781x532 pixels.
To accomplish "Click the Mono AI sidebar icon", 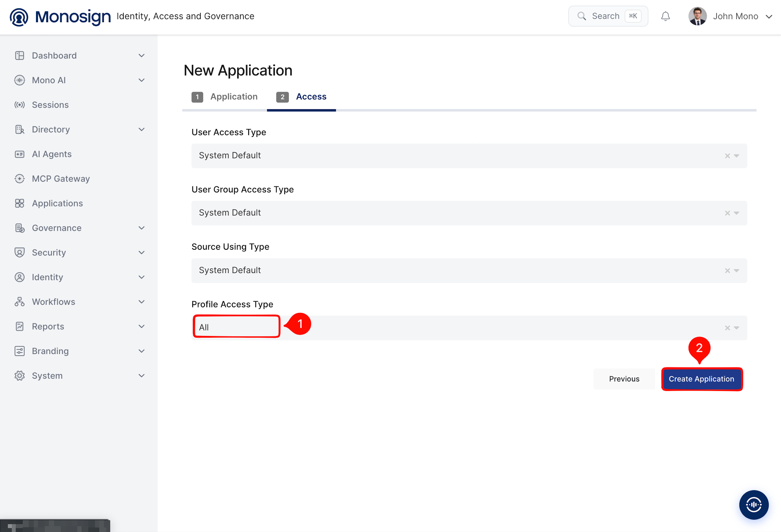I will coord(19,80).
